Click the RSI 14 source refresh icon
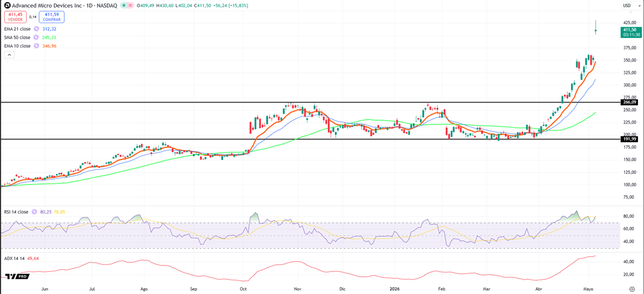 click(34, 212)
